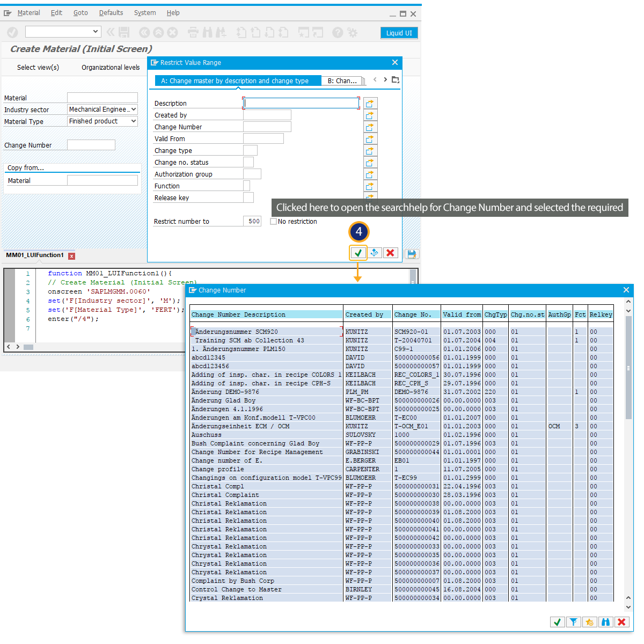The height and width of the screenshot is (644, 644).
Task: Open multiple selection for Description field
Action: (x=370, y=103)
